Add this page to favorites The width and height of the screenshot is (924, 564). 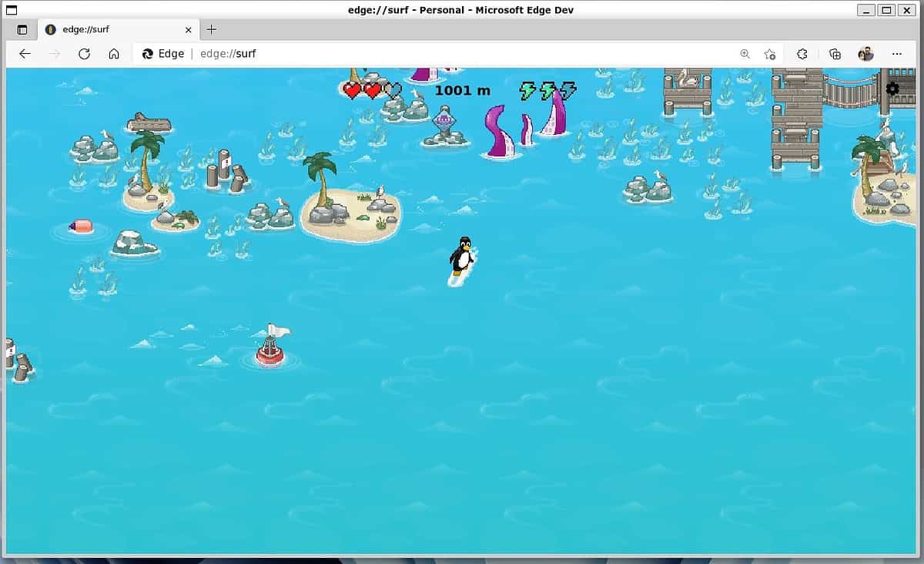pyautogui.click(x=770, y=54)
